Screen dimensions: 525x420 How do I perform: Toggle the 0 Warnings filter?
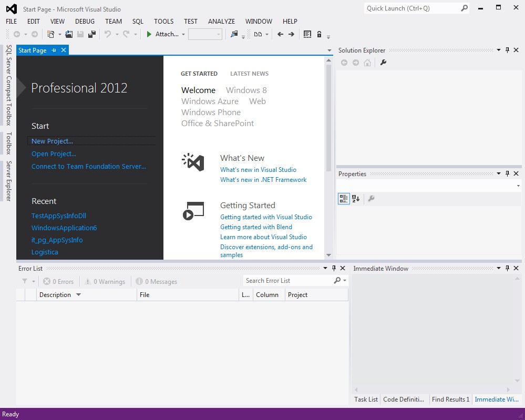tap(105, 282)
